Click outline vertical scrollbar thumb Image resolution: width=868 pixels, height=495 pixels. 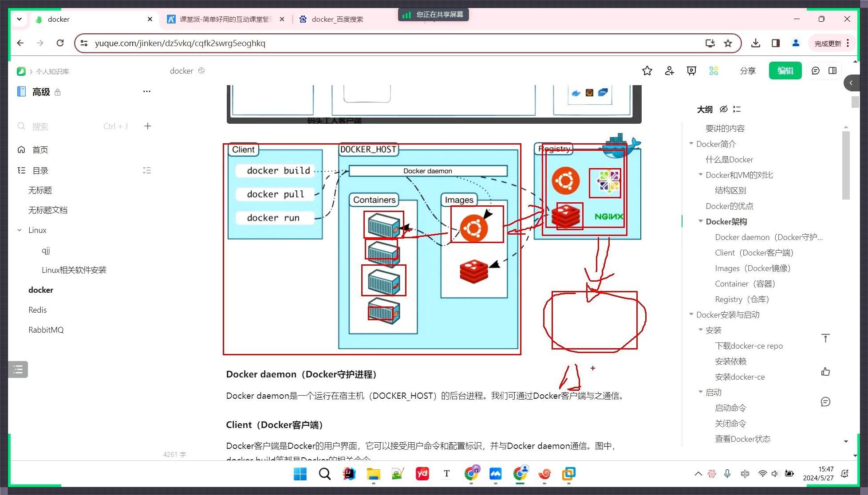coord(846,165)
